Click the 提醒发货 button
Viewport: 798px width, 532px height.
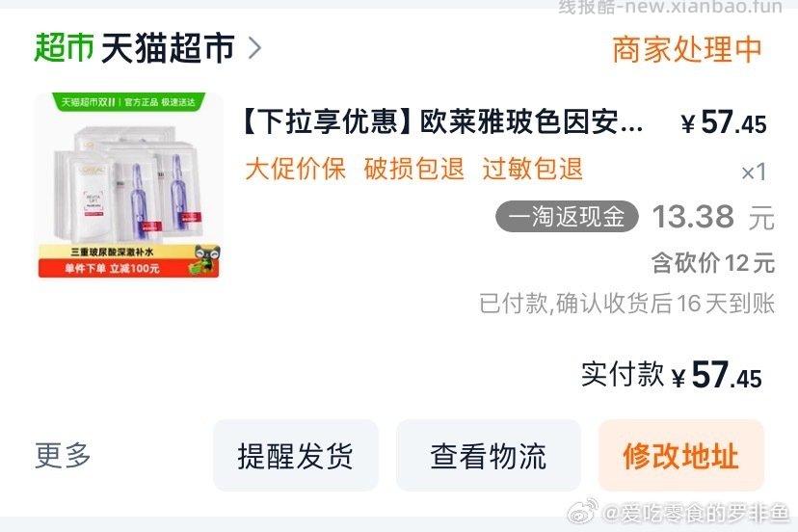(x=296, y=456)
